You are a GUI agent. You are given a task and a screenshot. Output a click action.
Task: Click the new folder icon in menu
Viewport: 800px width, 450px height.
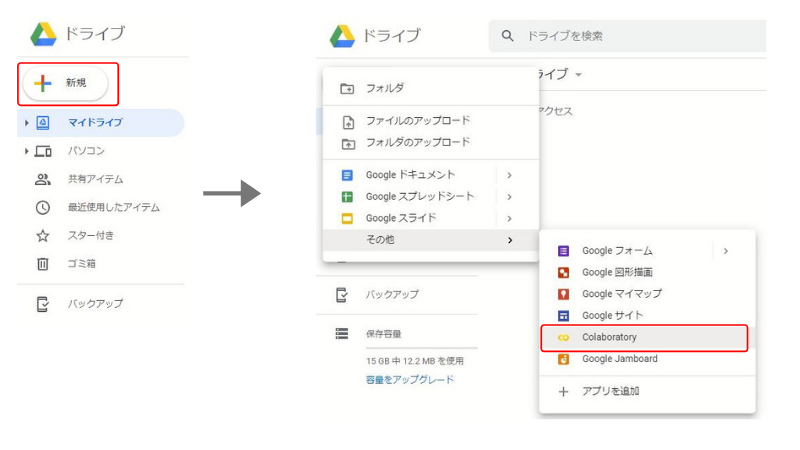point(347,89)
